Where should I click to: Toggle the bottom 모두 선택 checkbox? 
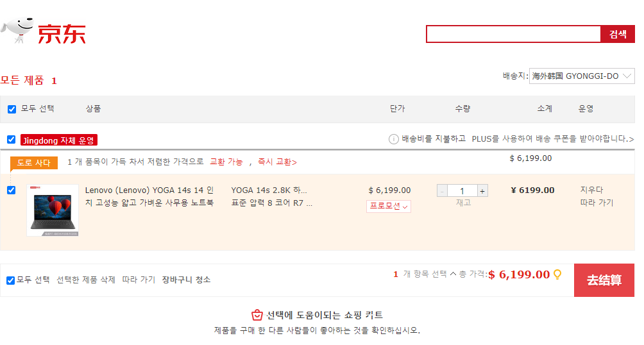click(x=11, y=280)
